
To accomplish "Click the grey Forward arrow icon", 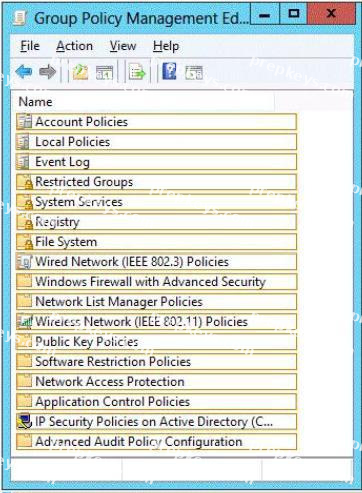I will 47,71.
